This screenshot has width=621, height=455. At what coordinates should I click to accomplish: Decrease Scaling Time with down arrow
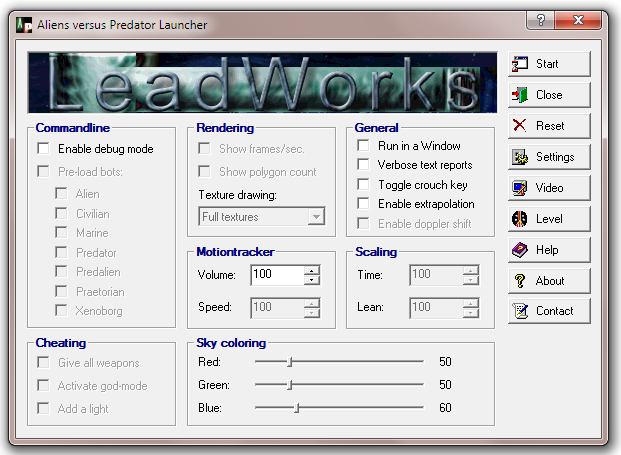click(x=471, y=280)
